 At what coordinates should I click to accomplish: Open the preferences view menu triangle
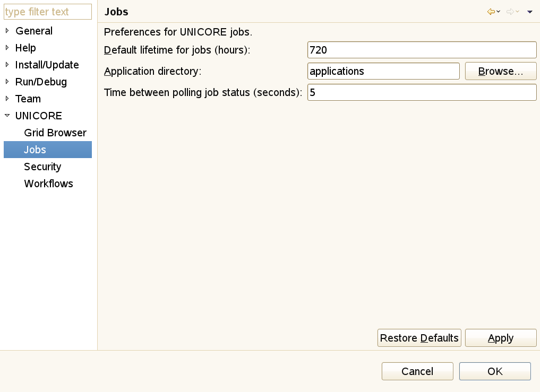tap(530, 12)
